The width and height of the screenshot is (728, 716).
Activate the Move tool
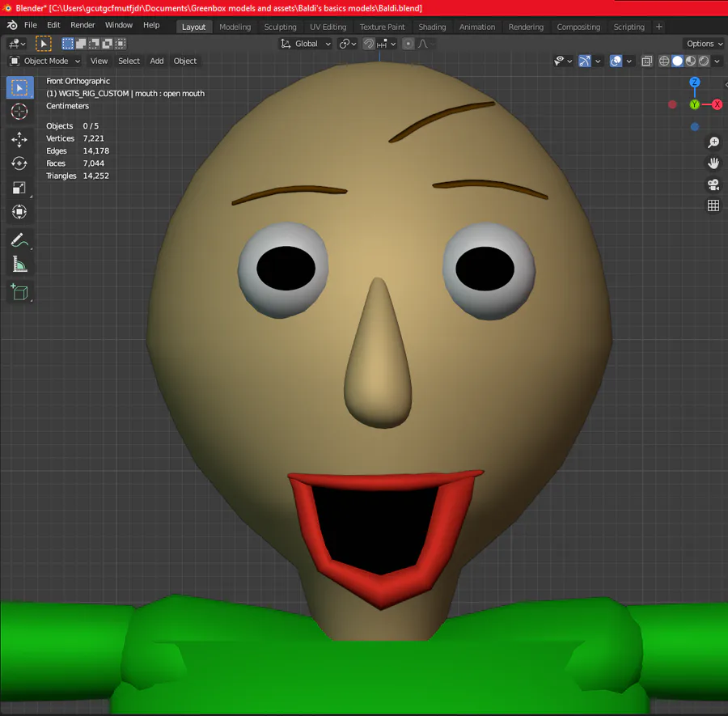(x=19, y=139)
